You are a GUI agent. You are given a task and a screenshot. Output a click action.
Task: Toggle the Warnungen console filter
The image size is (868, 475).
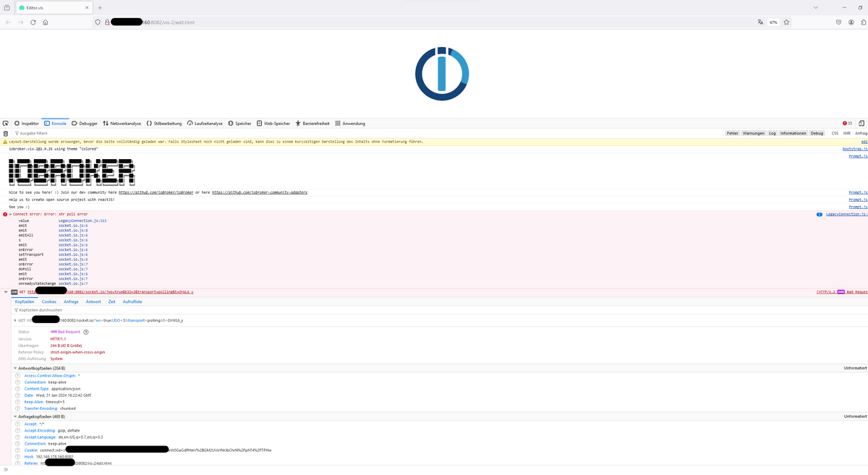tap(753, 133)
